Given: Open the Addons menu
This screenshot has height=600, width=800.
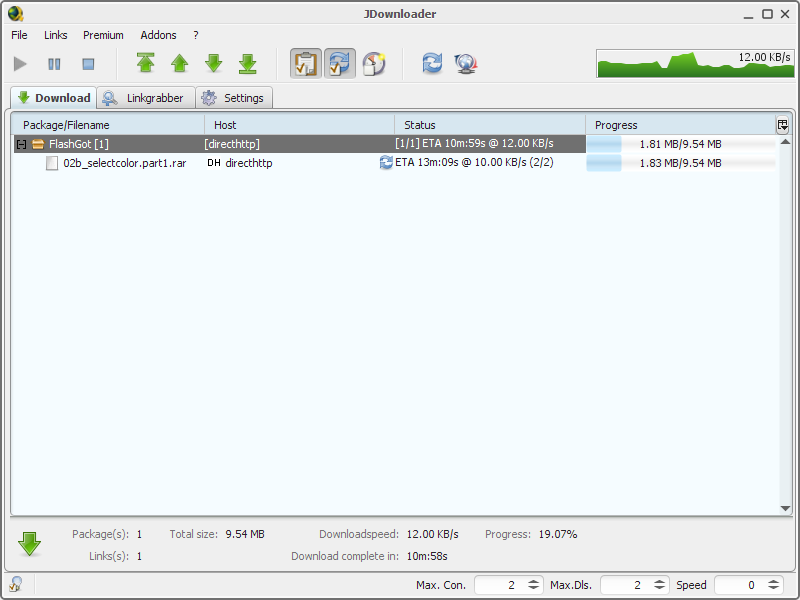Looking at the screenshot, I should click(x=158, y=34).
